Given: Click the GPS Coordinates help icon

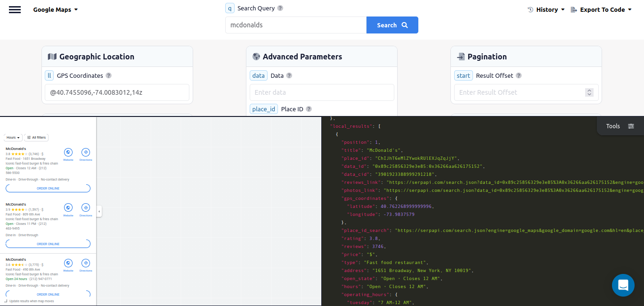Looking at the screenshot, I should (108, 75).
